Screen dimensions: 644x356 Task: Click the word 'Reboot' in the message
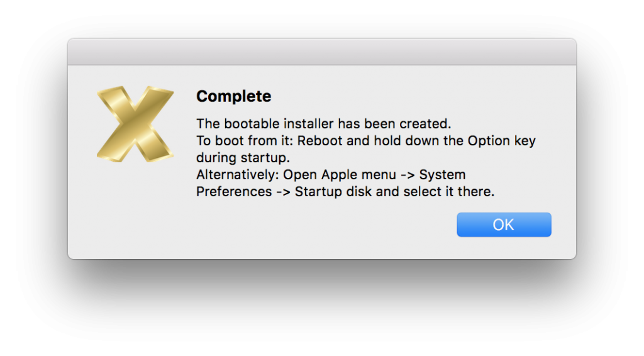point(320,141)
